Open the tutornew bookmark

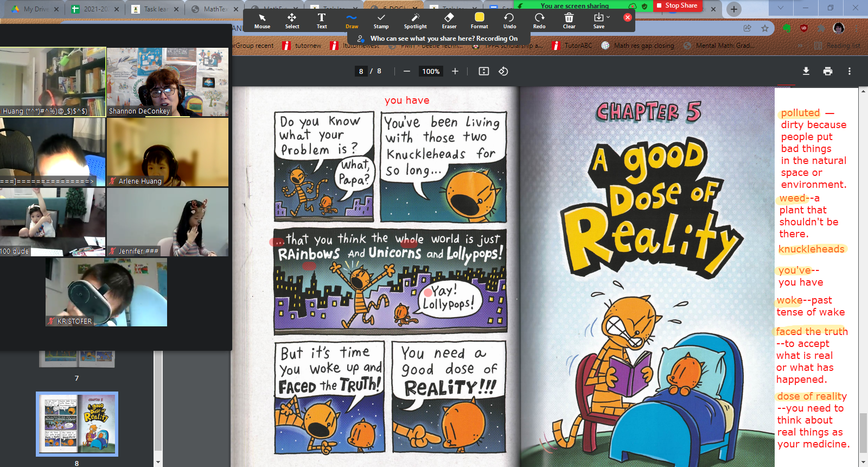pos(302,46)
